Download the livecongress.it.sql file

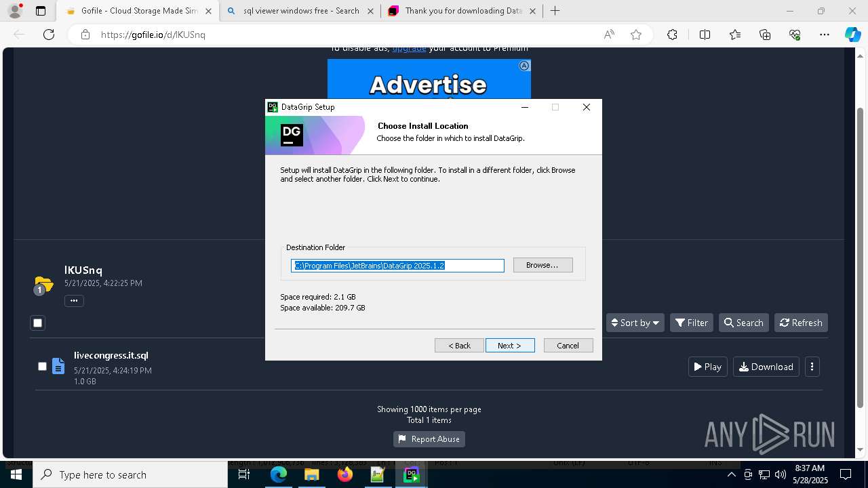click(766, 367)
